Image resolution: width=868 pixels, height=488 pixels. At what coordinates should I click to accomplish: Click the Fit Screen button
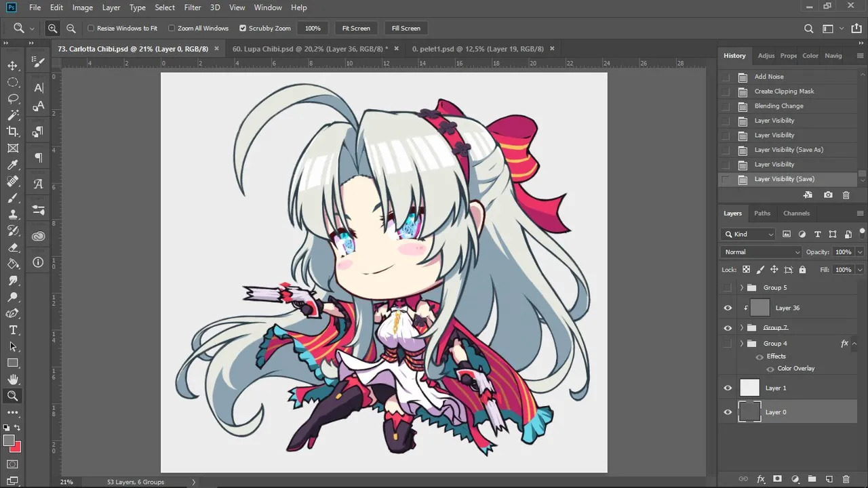click(x=356, y=28)
